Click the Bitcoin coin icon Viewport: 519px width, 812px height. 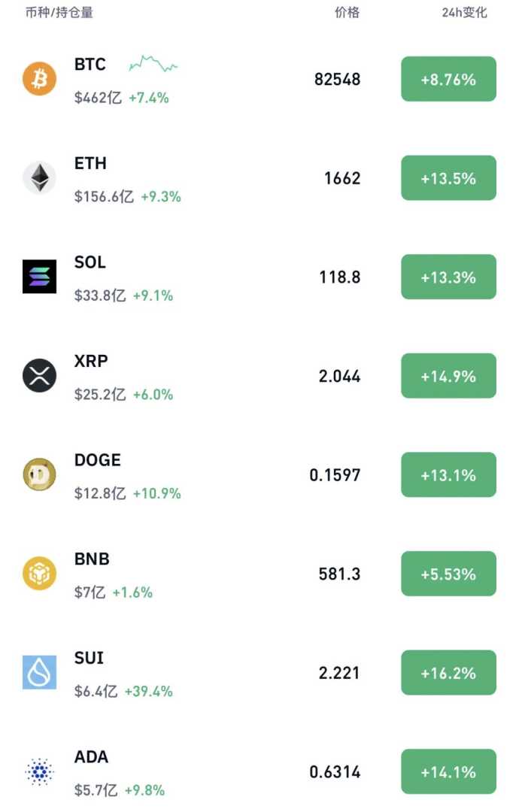39,79
